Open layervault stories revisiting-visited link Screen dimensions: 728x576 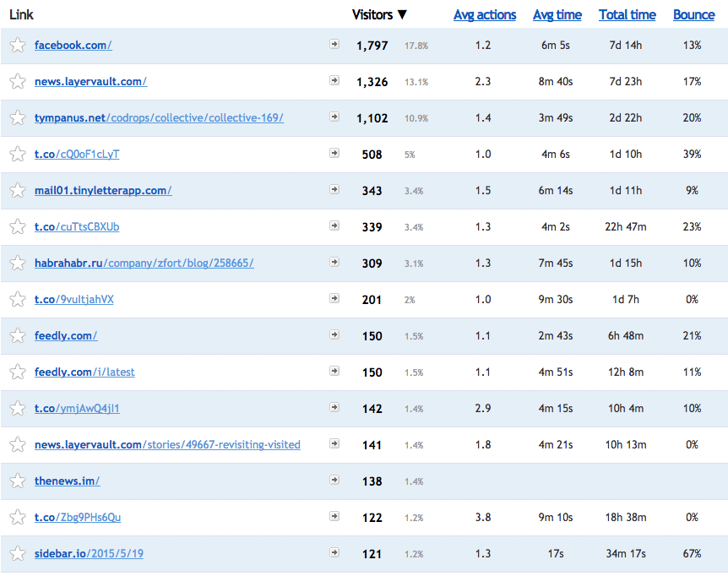pyautogui.click(x=167, y=444)
